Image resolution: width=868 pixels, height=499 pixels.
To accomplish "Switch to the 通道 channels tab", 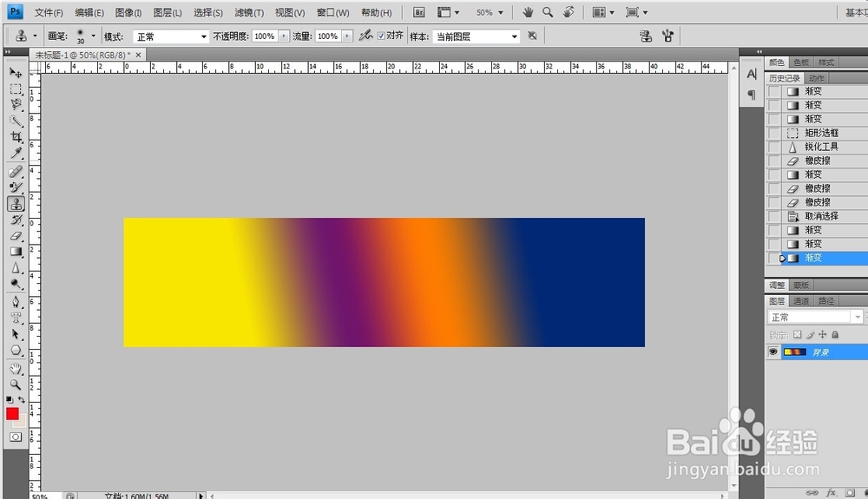I will [x=801, y=300].
